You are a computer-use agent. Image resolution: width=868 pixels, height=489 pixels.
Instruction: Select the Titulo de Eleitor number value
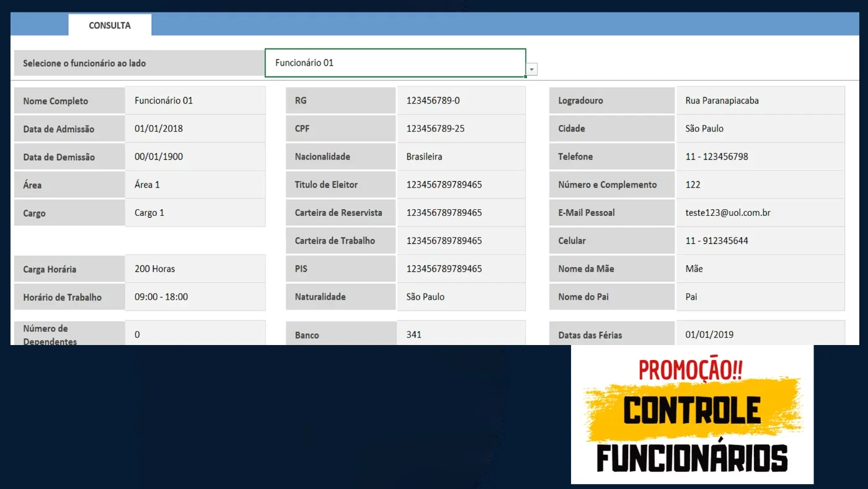(x=461, y=184)
